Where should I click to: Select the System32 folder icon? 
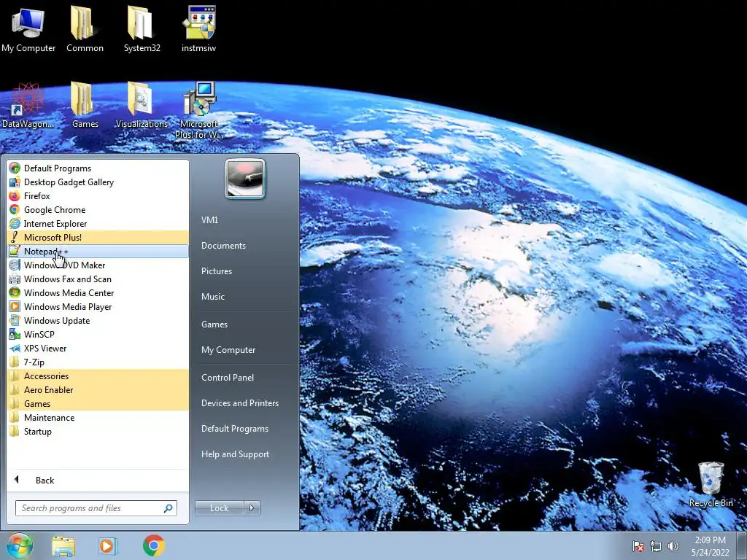(142, 29)
